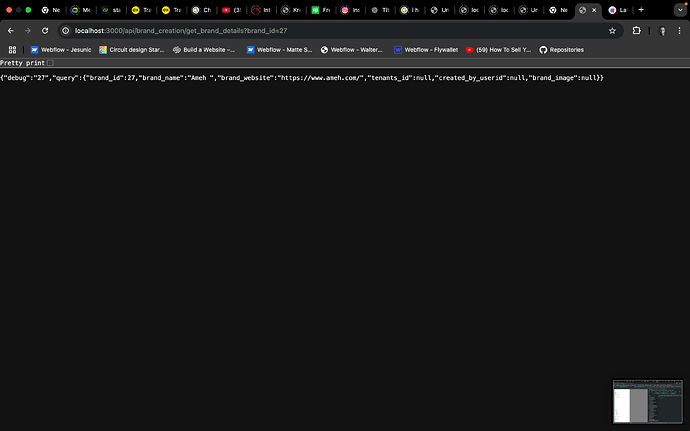Open the Apps grid in bookmarks bar
The image size is (690, 431).
tap(12, 50)
